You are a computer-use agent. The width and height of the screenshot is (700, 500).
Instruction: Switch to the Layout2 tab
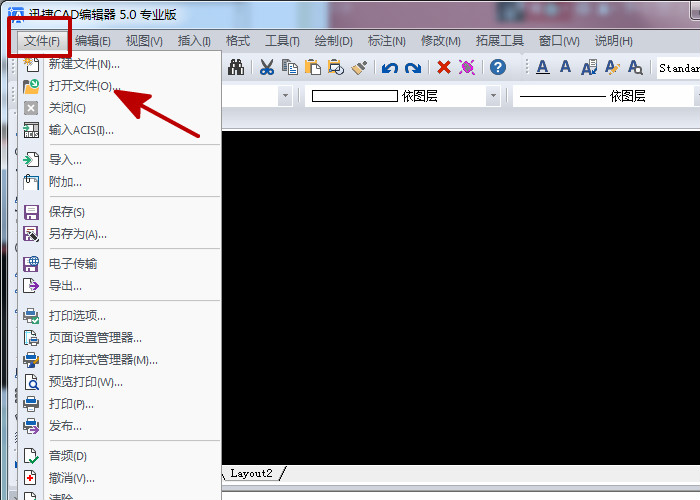[251, 473]
